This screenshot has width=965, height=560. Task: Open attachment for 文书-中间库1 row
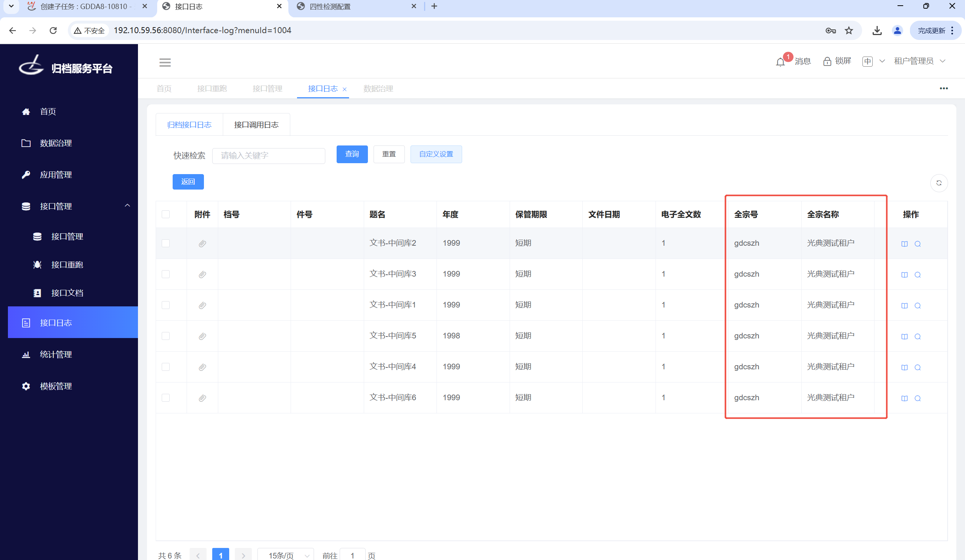(x=202, y=306)
